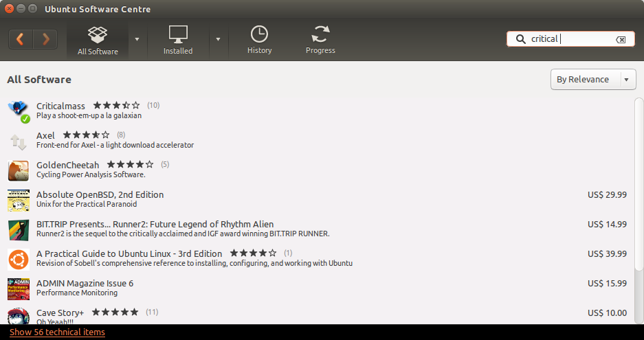
Task: Click the Ubuntu logo icon for Practical Guide
Action: pyautogui.click(x=19, y=260)
